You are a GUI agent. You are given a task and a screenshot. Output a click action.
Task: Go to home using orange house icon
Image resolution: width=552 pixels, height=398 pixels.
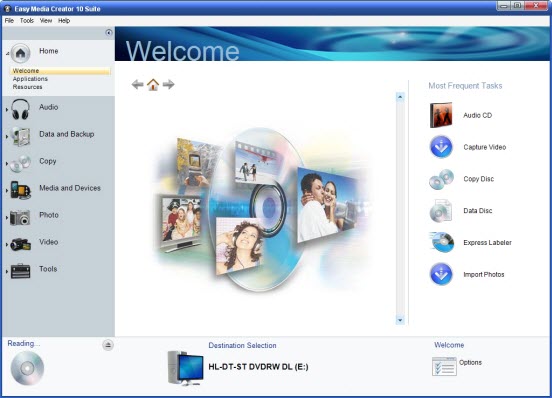pos(153,84)
